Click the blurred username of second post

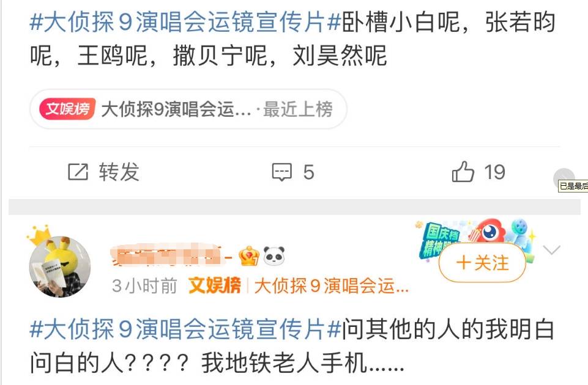(x=171, y=255)
